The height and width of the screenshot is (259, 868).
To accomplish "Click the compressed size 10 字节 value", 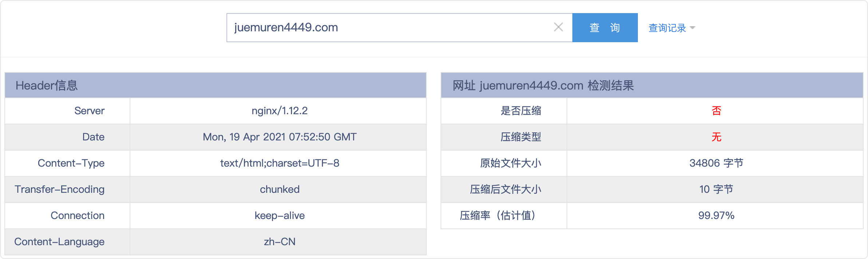I will click(715, 190).
